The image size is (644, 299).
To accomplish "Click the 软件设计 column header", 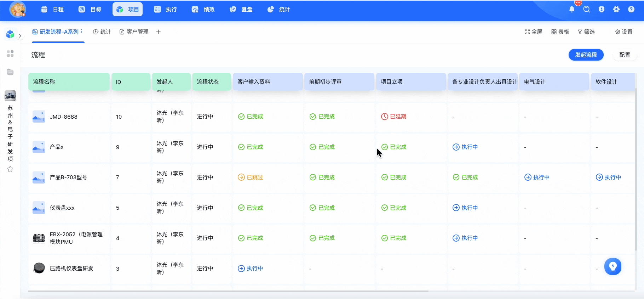I will pyautogui.click(x=613, y=82).
